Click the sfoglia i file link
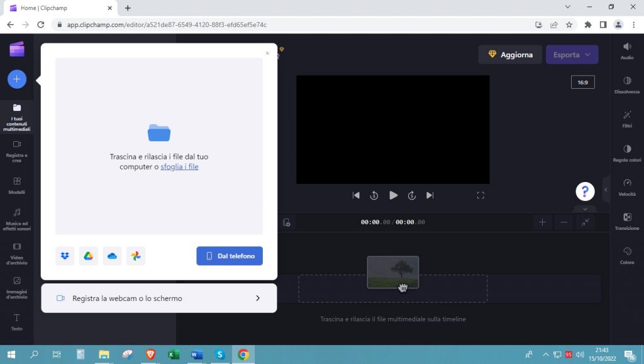This screenshot has width=644, height=364. pos(179,166)
